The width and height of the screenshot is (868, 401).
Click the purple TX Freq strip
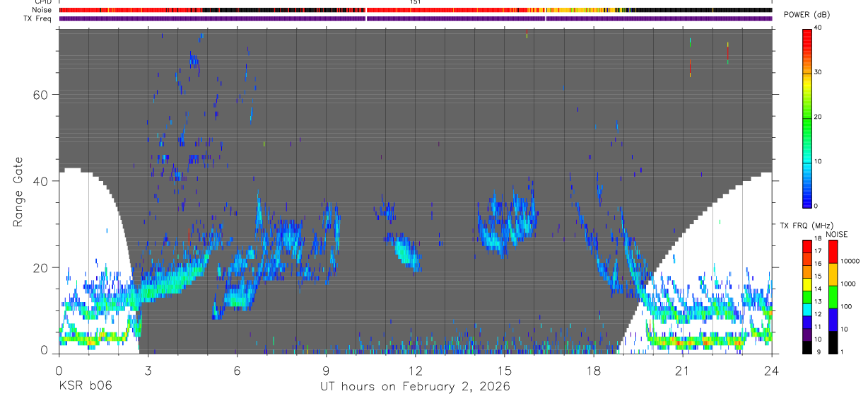coord(416,18)
